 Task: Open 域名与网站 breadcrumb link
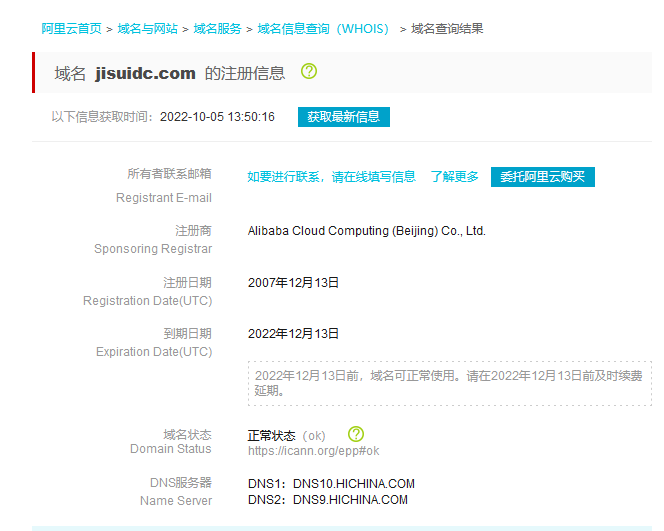(147, 29)
